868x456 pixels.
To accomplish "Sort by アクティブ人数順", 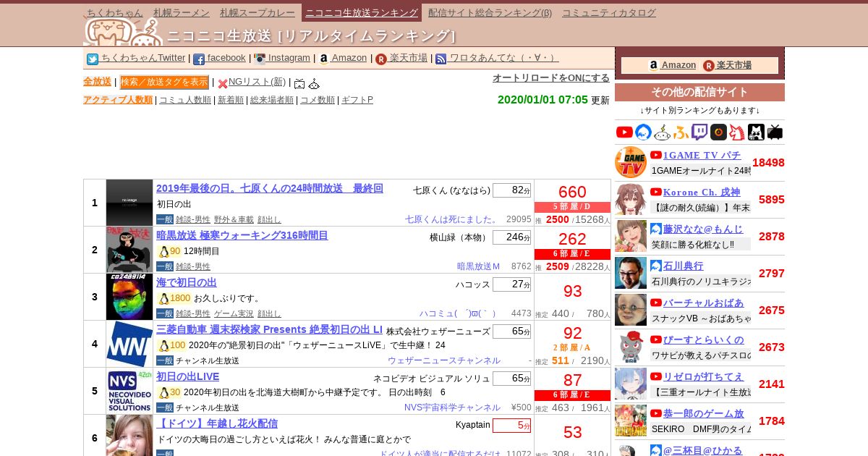I will (118, 100).
